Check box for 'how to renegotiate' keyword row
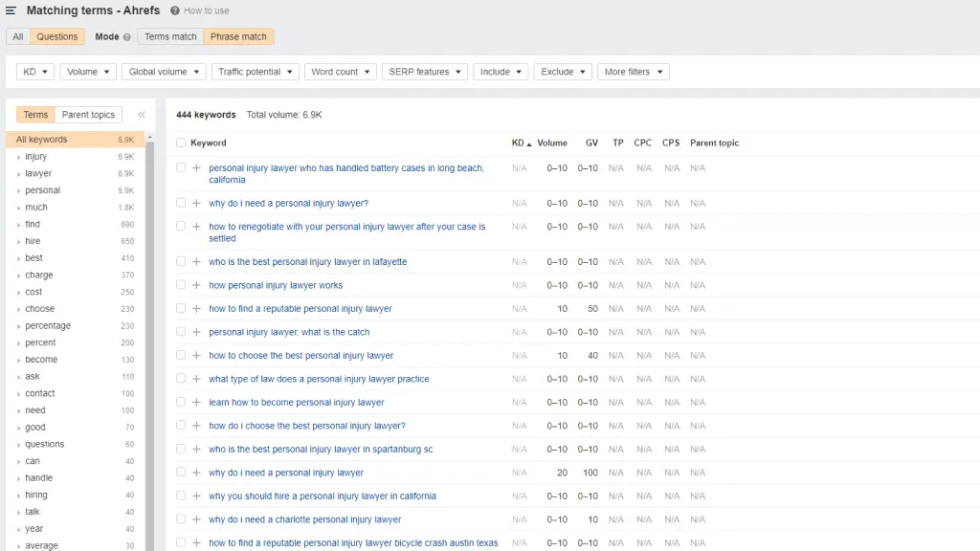This screenshot has height=551, width=980. click(181, 226)
